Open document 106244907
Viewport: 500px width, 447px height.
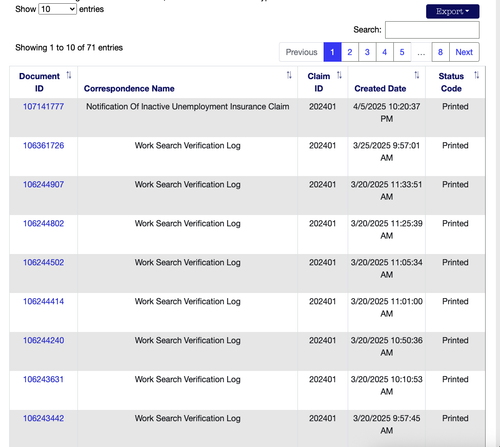[x=43, y=185]
